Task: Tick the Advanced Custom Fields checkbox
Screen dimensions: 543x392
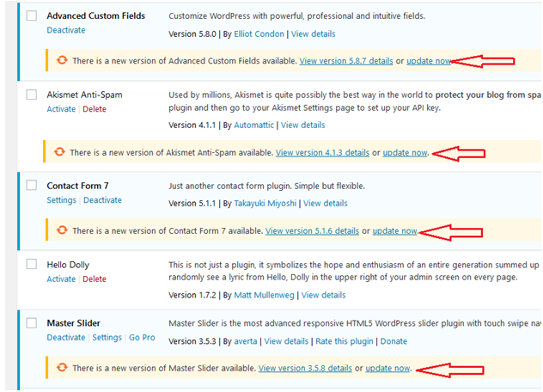Action: [x=32, y=15]
